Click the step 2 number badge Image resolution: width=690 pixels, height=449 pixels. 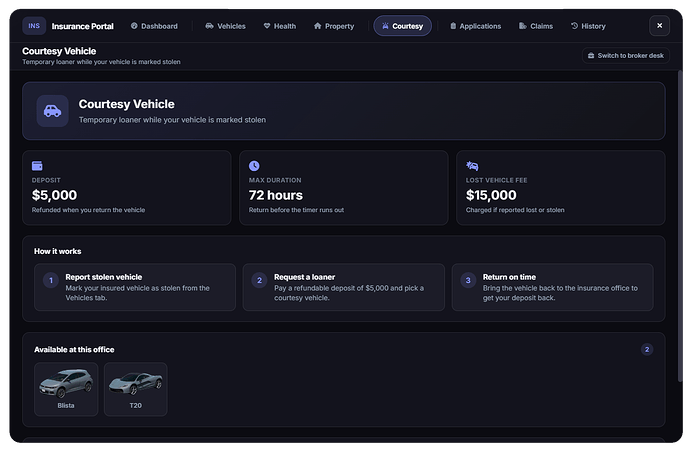coord(259,280)
